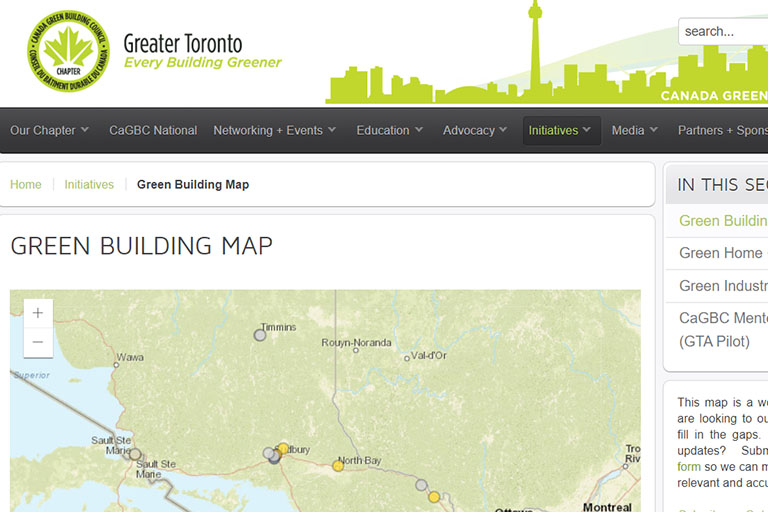768x512 pixels.
Task: Select the yellow marker at Sudbury
Action: [x=283, y=448]
